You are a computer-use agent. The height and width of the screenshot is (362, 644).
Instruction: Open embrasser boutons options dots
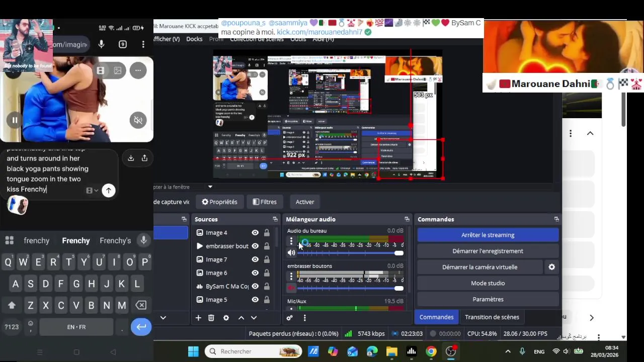click(x=291, y=277)
